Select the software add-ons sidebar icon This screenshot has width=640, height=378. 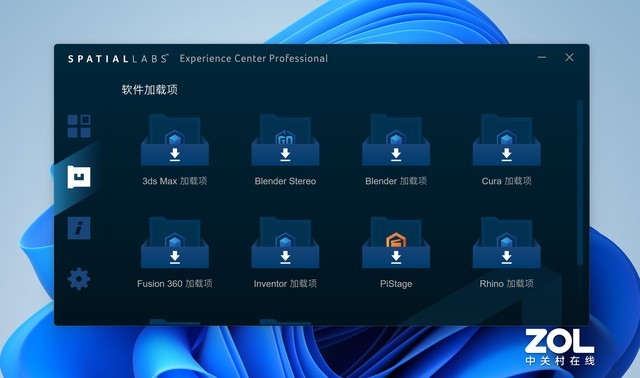point(79,177)
